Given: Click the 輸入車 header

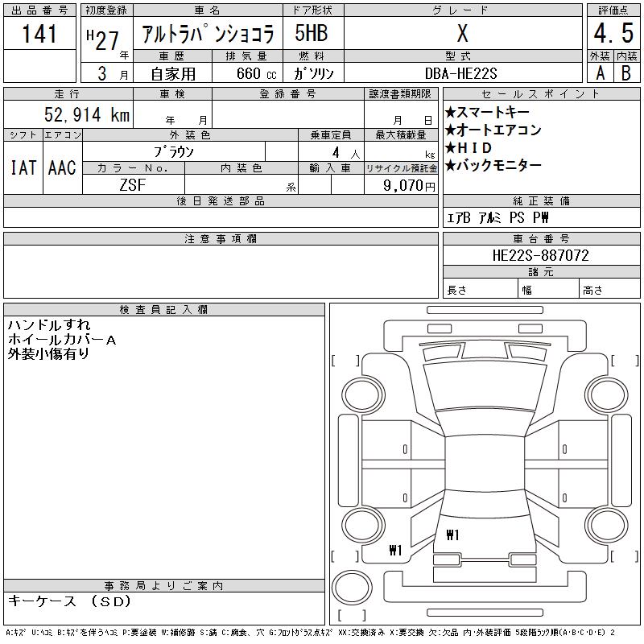Looking at the screenshot, I should pos(331,168).
